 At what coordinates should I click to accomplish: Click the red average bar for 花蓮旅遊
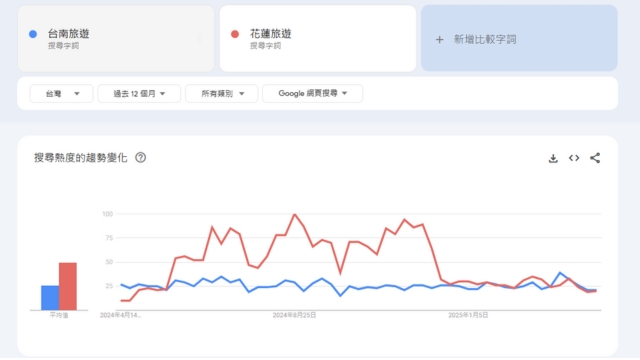68,286
